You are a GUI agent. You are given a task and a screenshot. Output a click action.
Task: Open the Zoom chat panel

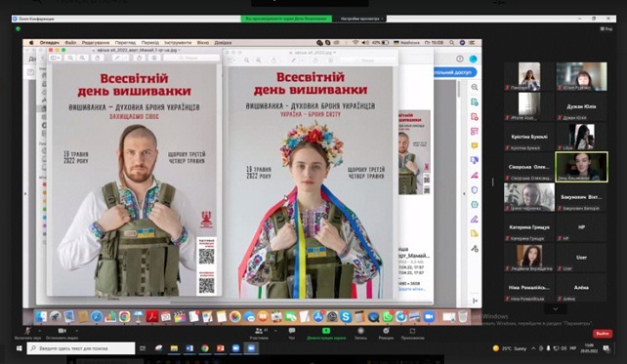click(292, 333)
